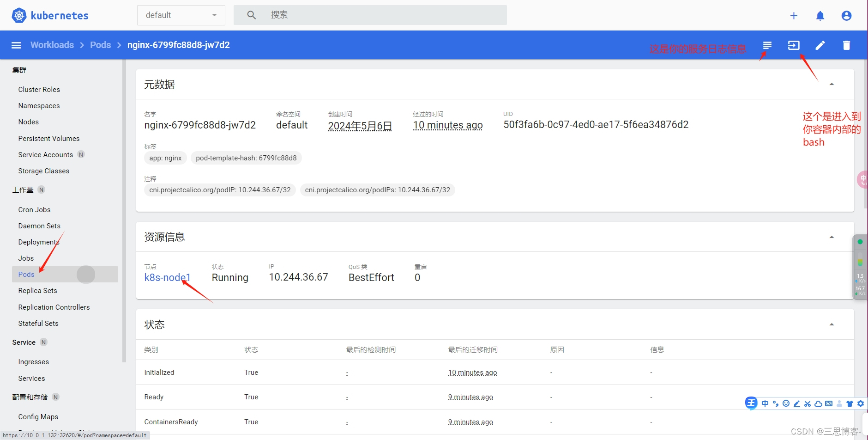Image resolution: width=868 pixels, height=440 pixels.
Task: Click IME user login icon
Action: click(839, 403)
